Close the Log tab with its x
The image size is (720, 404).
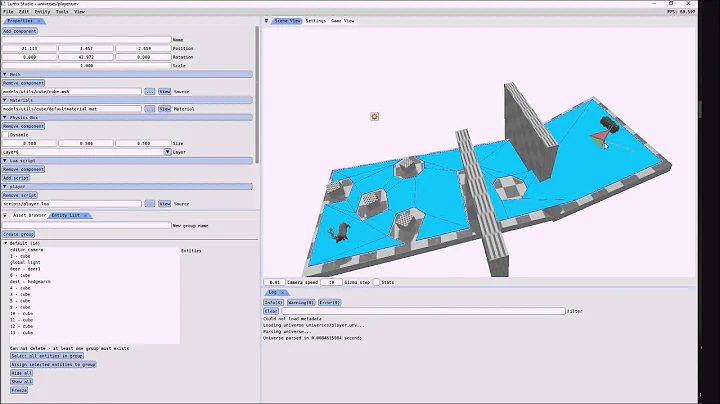pyautogui.click(x=282, y=292)
